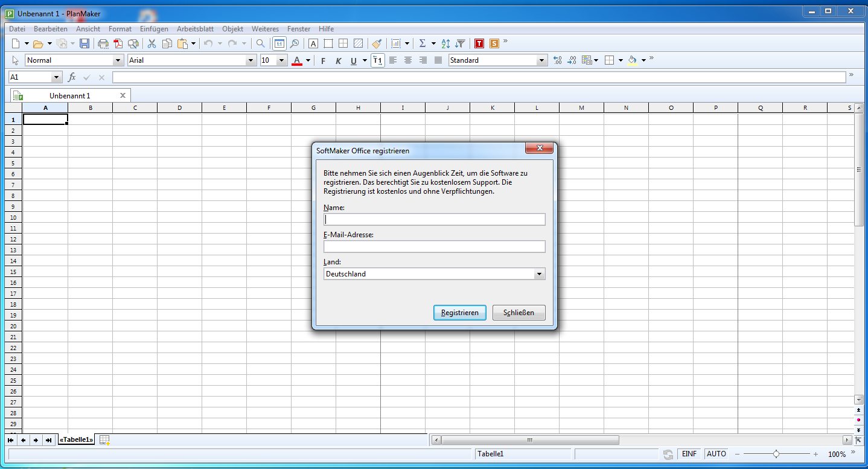Image resolution: width=868 pixels, height=469 pixels.
Task: Toggle the AUTO status bar indicator
Action: point(716,454)
